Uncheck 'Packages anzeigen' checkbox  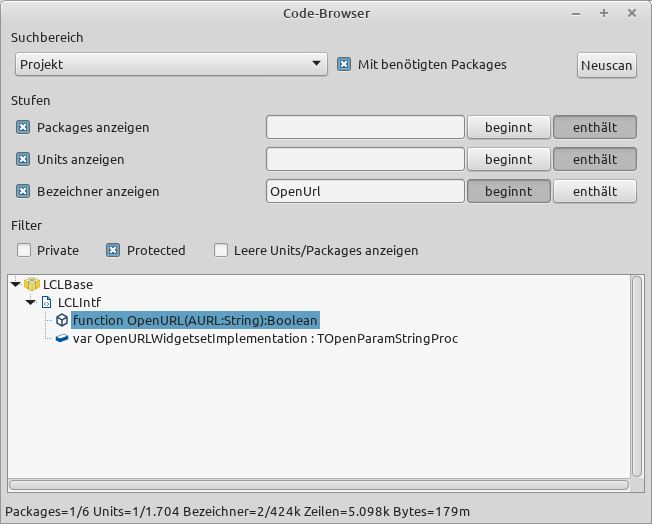pyautogui.click(x=23, y=128)
